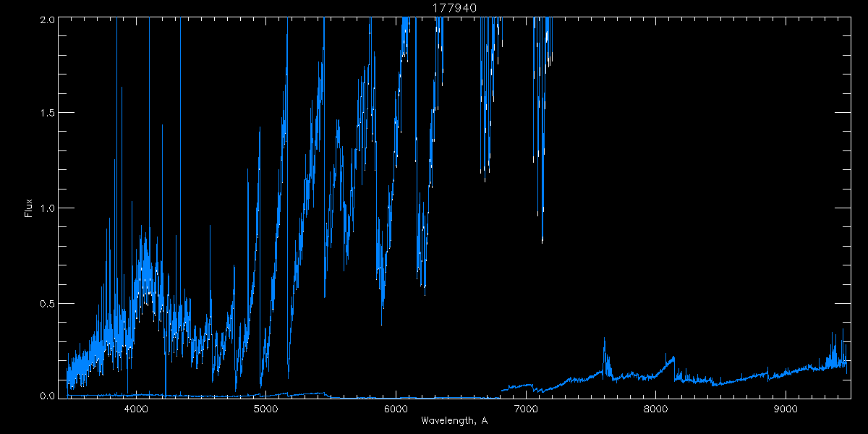Click the 'Wavelength, A' x-axis label

click(454, 421)
